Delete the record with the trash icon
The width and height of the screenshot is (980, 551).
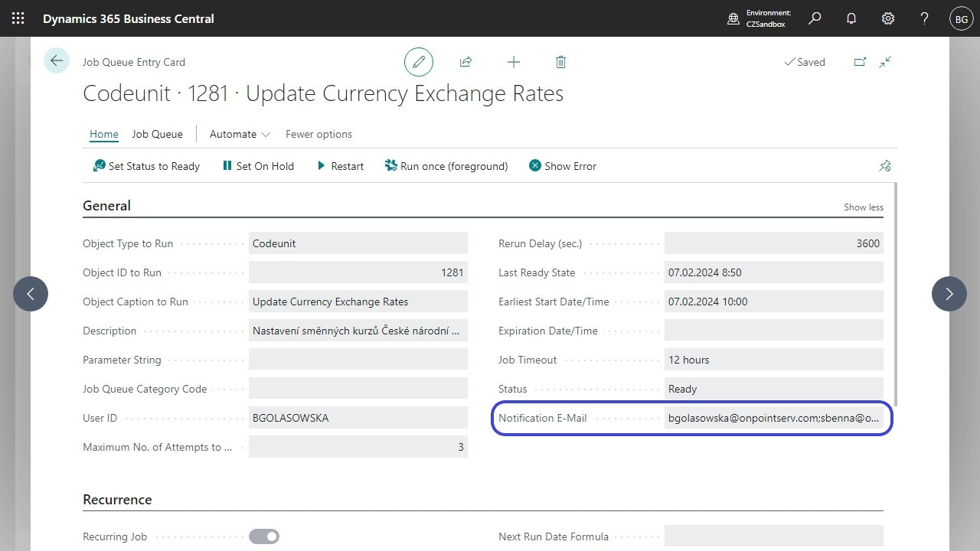560,62
